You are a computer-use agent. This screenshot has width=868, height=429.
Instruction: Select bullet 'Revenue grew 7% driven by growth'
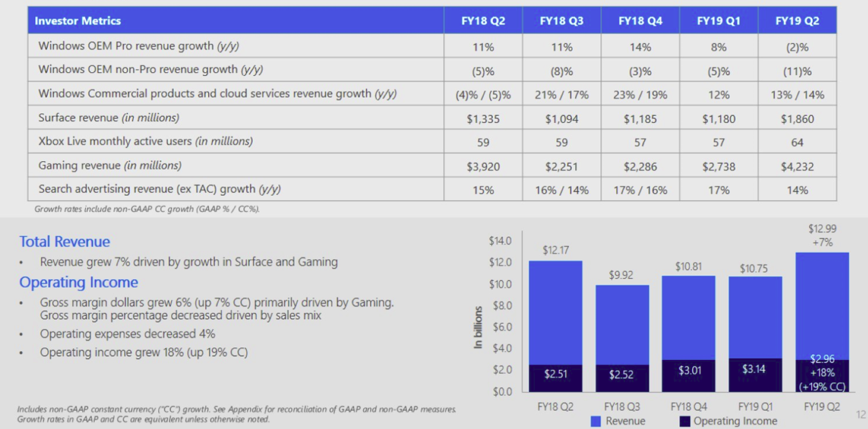189,262
